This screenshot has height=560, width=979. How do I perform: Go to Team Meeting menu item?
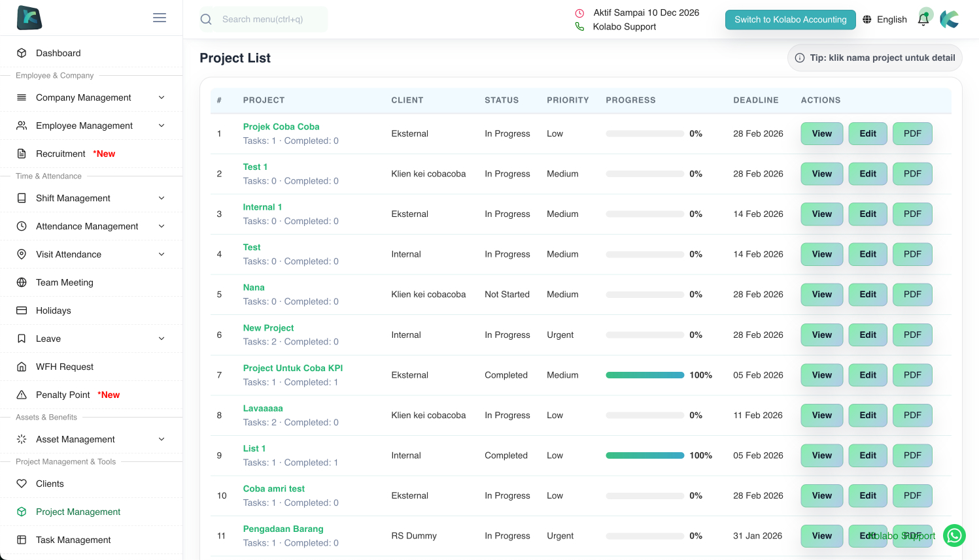coord(65,282)
